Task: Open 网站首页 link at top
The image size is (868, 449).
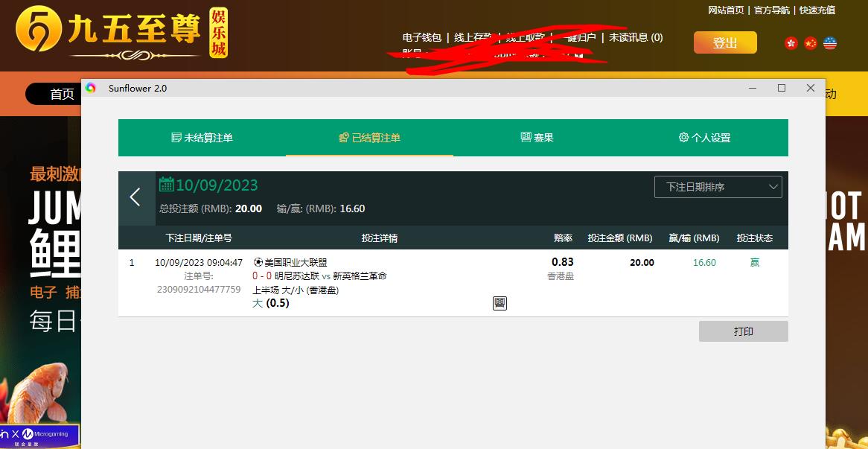Action: pos(727,10)
